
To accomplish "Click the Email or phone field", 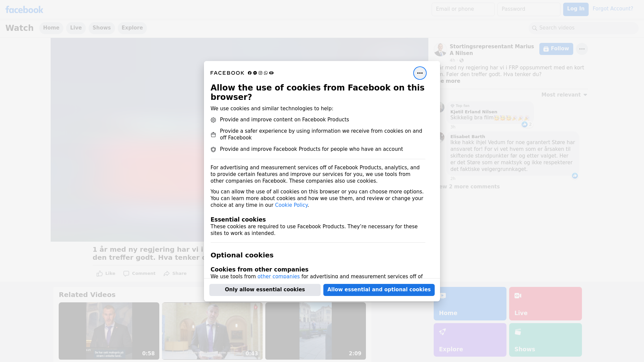I will [463, 9].
